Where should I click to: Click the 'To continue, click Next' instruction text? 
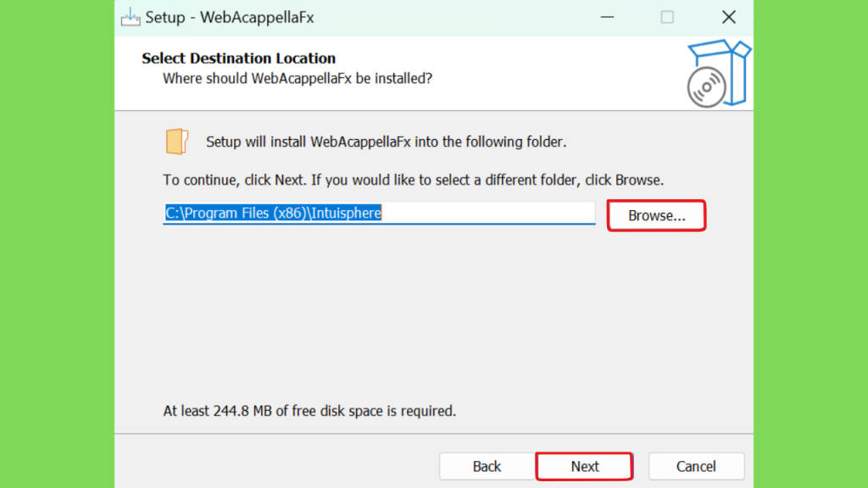(x=413, y=180)
